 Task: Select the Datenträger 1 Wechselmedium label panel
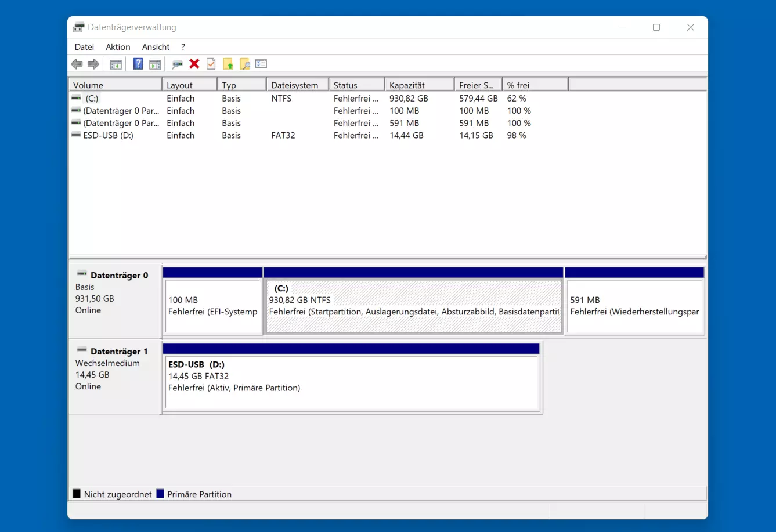click(x=115, y=377)
